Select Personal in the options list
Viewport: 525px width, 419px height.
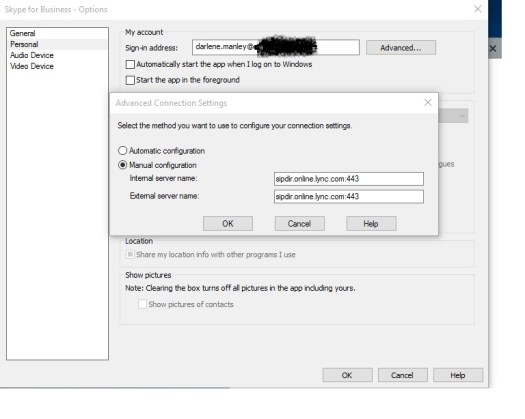[24, 44]
